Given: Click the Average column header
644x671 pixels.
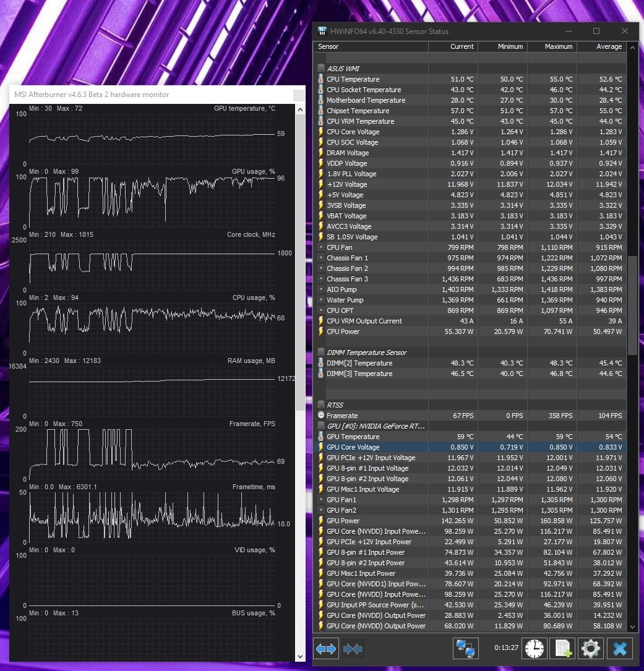Looking at the screenshot, I should click(601, 46).
